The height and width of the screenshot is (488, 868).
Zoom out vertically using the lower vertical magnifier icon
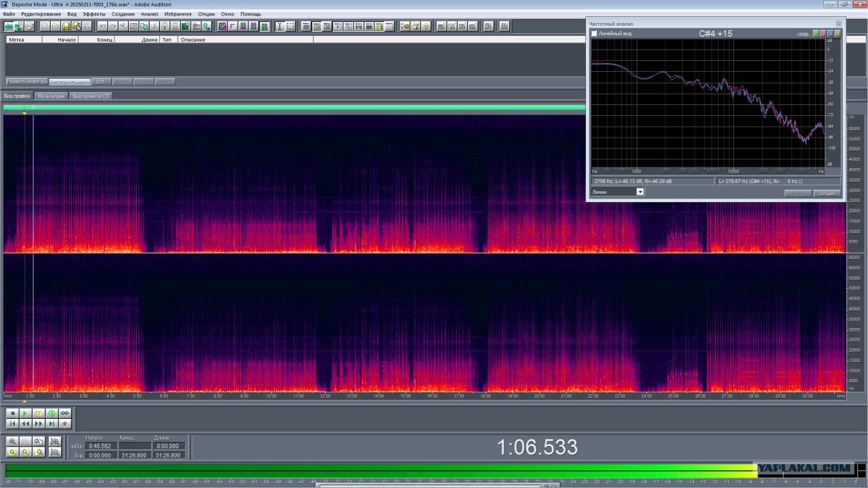point(56,452)
